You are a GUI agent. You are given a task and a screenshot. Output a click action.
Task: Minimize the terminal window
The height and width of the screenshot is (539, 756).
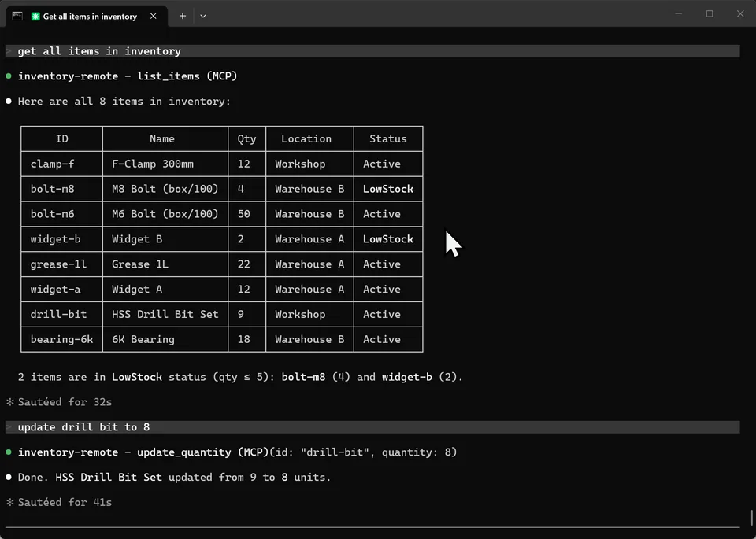click(678, 14)
